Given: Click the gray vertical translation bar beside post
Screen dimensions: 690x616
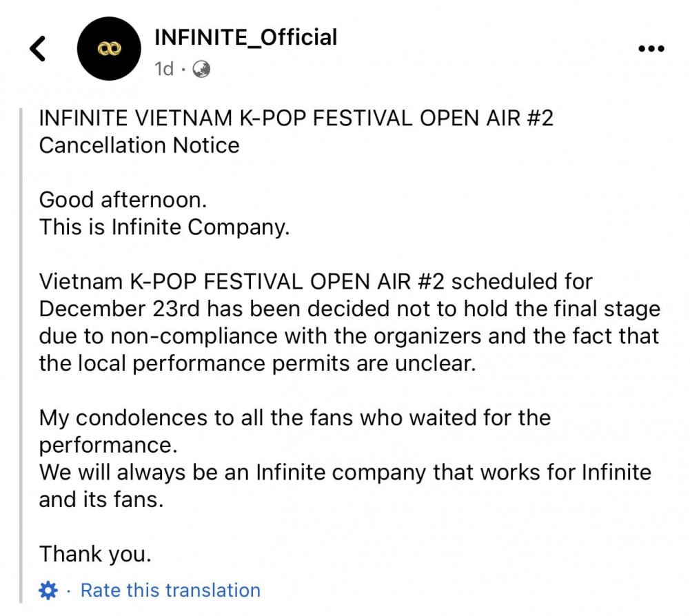Looking at the screenshot, I should click(x=21, y=355).
